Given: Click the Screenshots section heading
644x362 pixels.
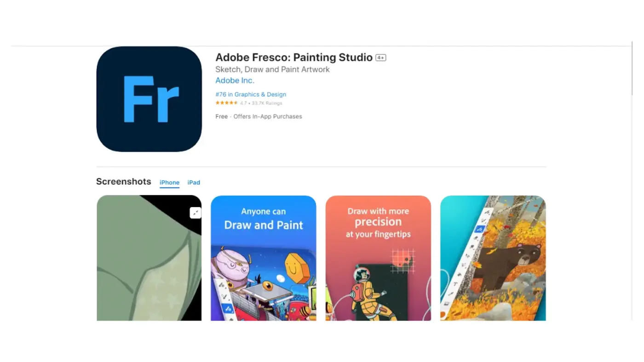Looking at the screenshot, I should coord(124,181).
